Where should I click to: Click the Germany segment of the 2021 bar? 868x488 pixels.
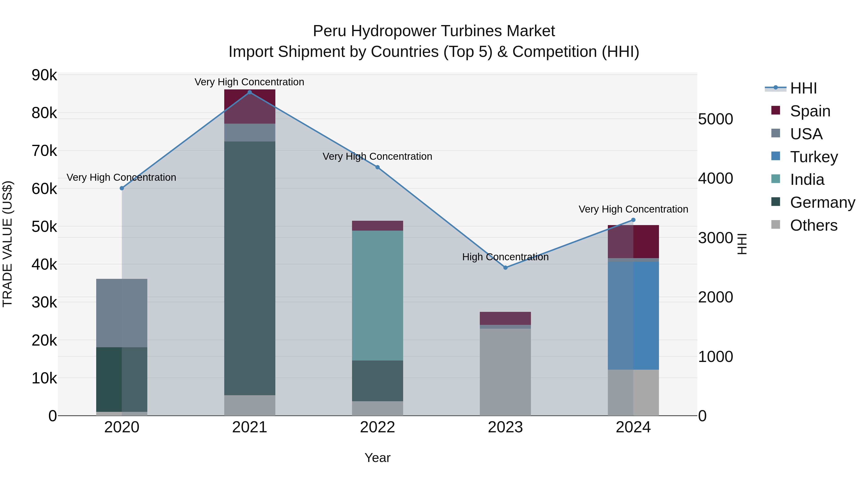click(x=250, y=268)
